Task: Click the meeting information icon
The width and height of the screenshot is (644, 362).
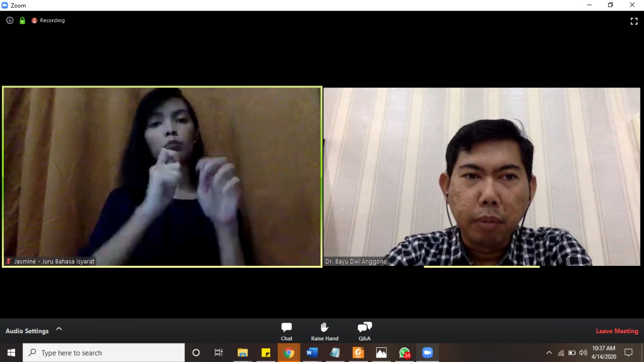Action: (x=10, y=21)
